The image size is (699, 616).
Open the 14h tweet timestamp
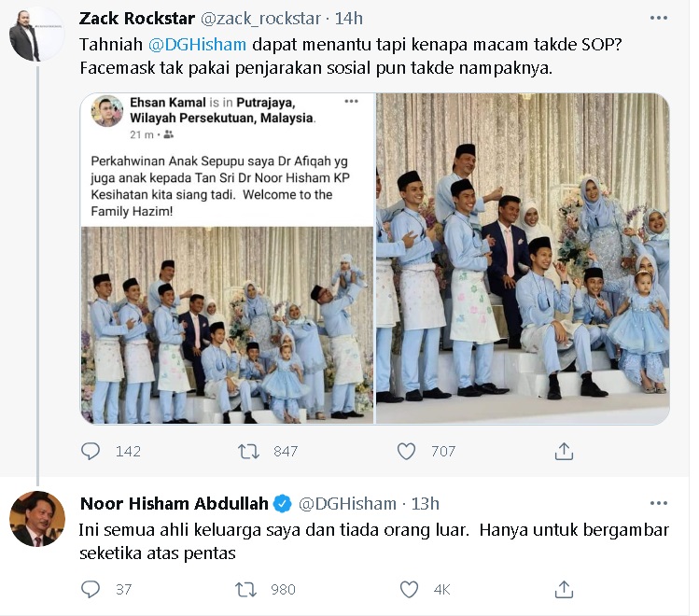pyautogui.click(x=349, y=19)
